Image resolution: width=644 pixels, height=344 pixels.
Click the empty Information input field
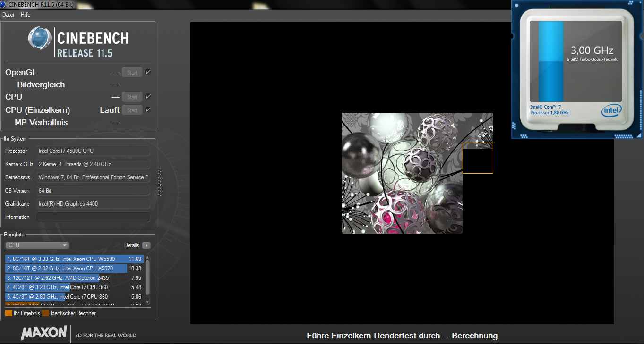pos(94,217)
